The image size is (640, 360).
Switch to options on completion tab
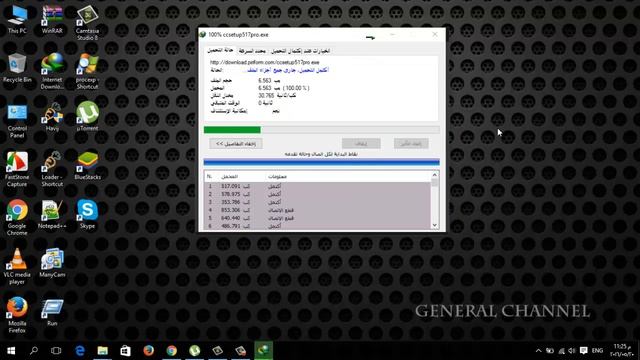pyautogui.click(x=300, y=51)
